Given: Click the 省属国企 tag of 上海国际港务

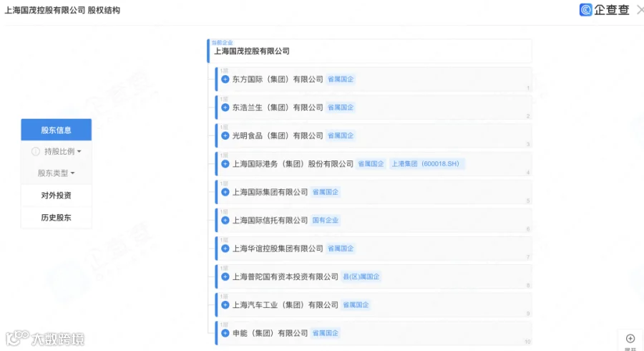Looking at the screenshot, I should (371, 163).
